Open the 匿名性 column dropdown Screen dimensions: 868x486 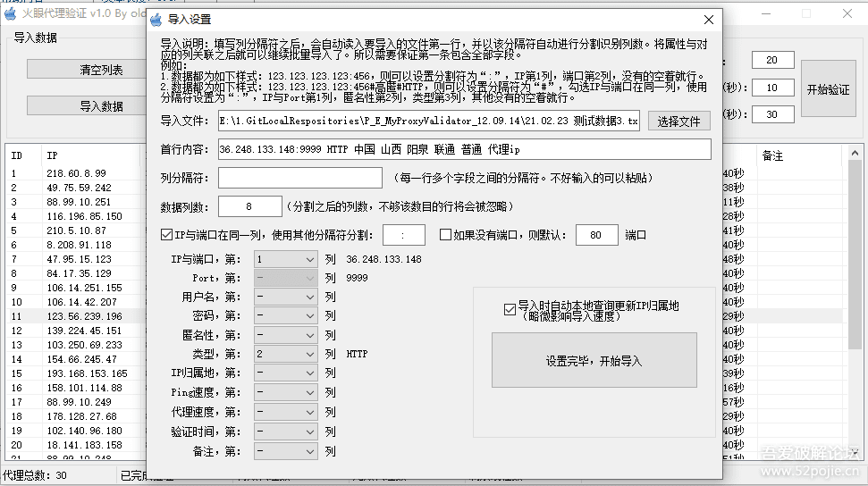tap(286, 335)
